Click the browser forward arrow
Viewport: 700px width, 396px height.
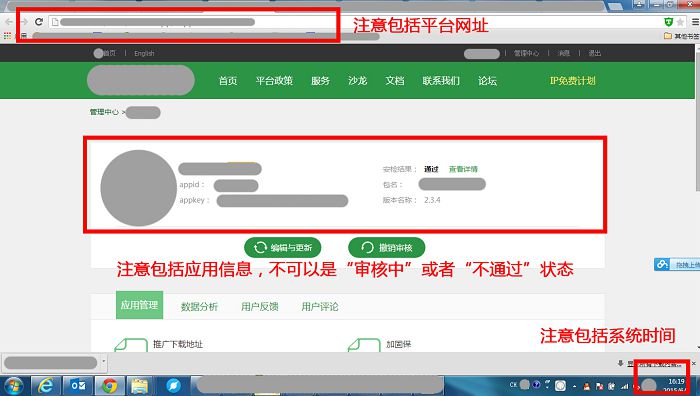24,22
